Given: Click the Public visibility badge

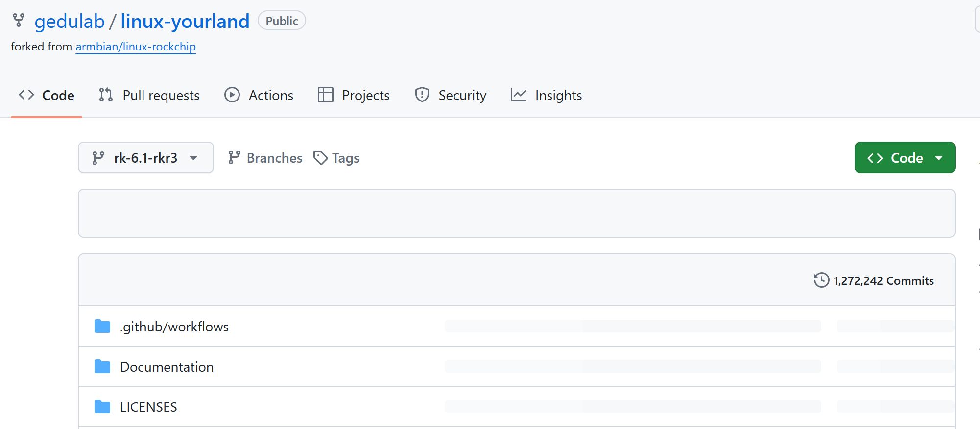Looking at the screenshot, I should tap(282, 21).
